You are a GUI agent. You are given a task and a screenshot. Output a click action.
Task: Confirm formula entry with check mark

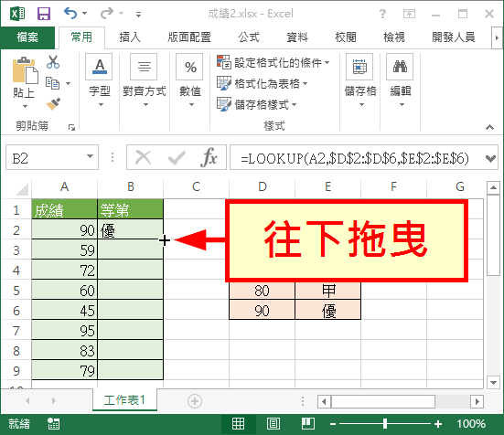click(177, 157)
